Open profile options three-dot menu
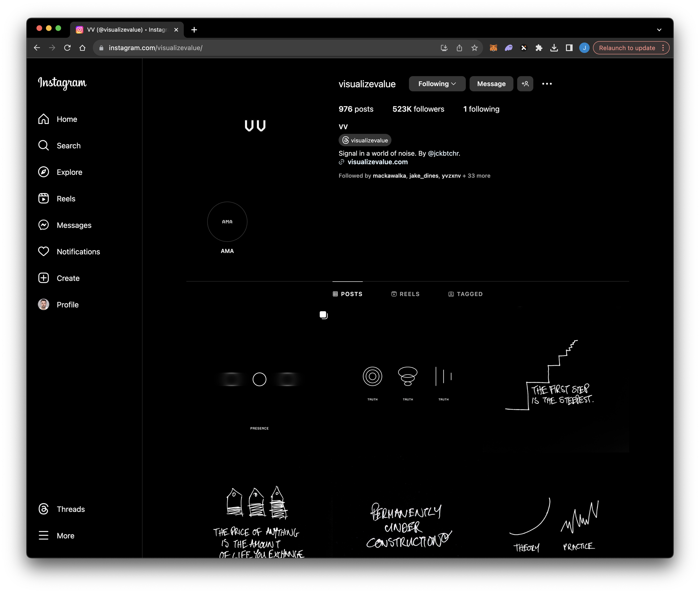 click(x=547, y=84)
